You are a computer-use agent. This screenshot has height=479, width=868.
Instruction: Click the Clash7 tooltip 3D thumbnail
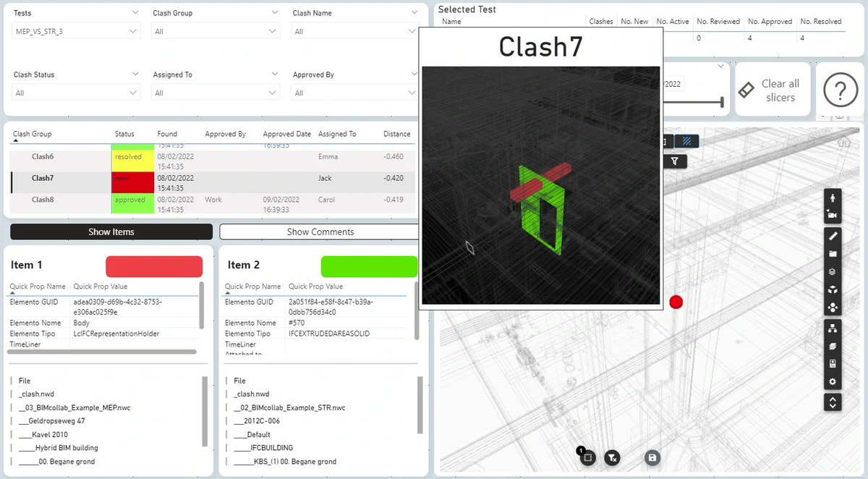click(x=541, y=185)
